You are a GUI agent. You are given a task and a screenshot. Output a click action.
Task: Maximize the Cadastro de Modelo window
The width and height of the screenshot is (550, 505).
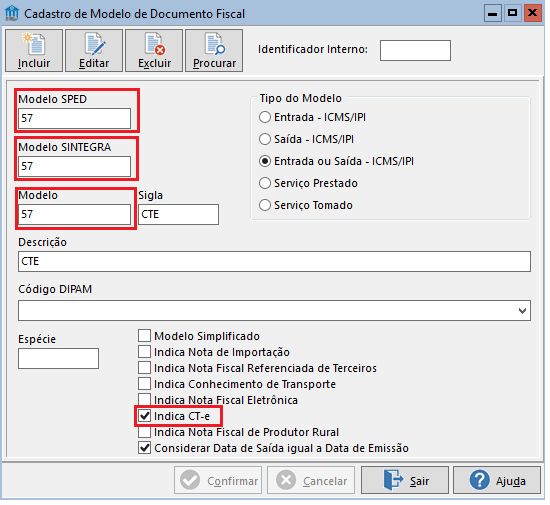(512, 13)
